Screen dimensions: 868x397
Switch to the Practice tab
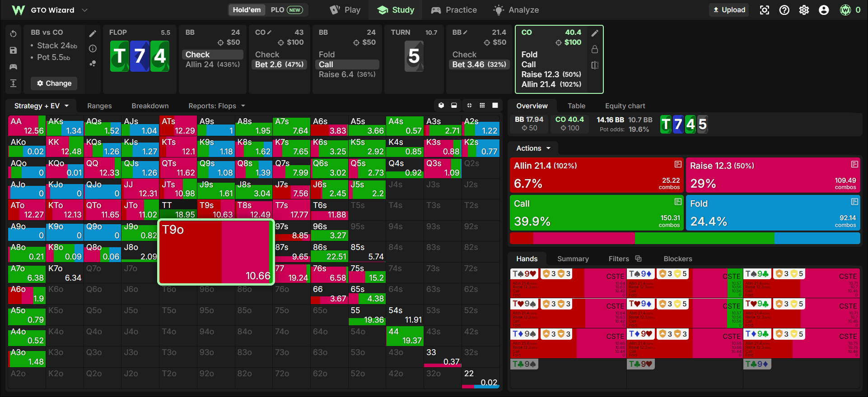click(x=454, y=10)
